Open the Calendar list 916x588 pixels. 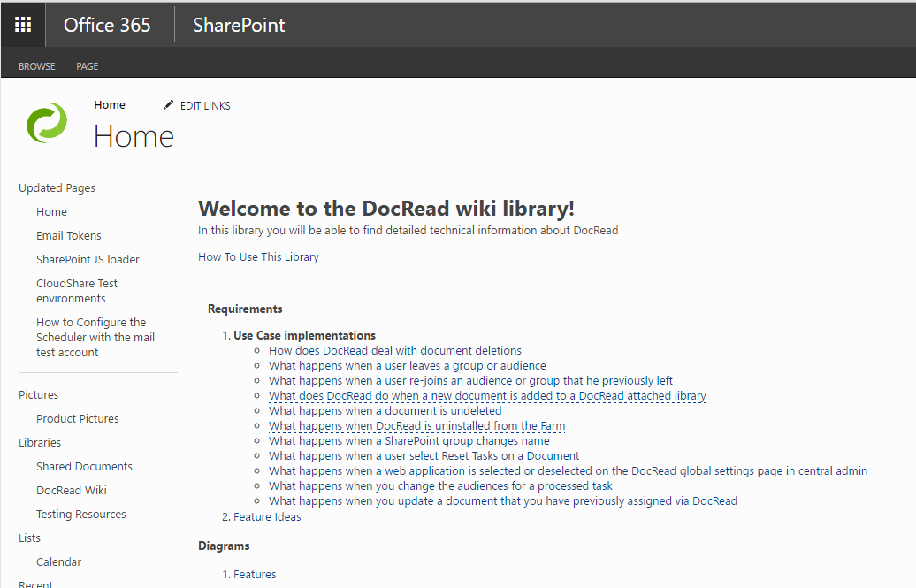[x=58, y=562]
